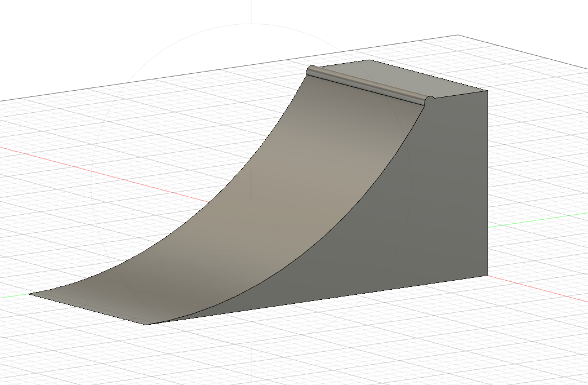Click the rounded coping rail on top

[366, 85]
